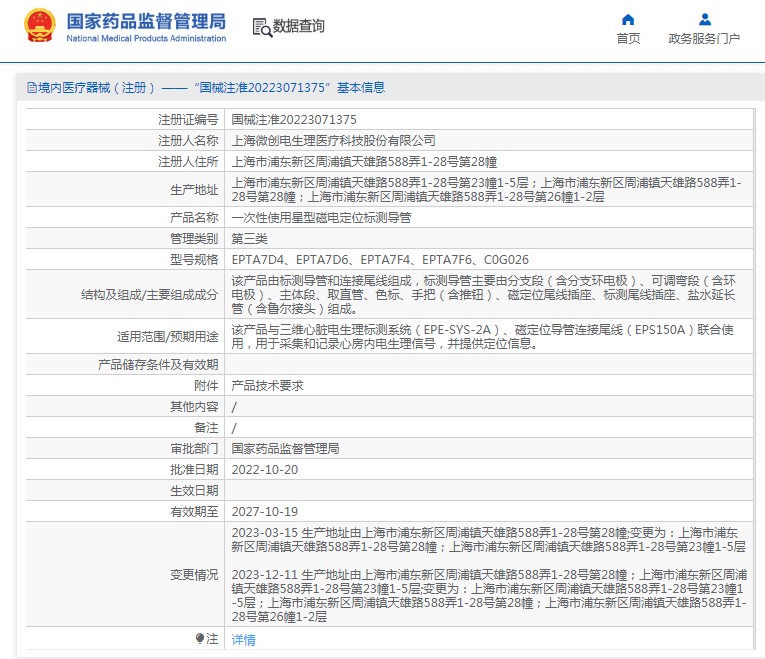Click the expiry date 2027-10-19 value
The height and width of the screenshot is (659, 765).
(x=264, y=512)
